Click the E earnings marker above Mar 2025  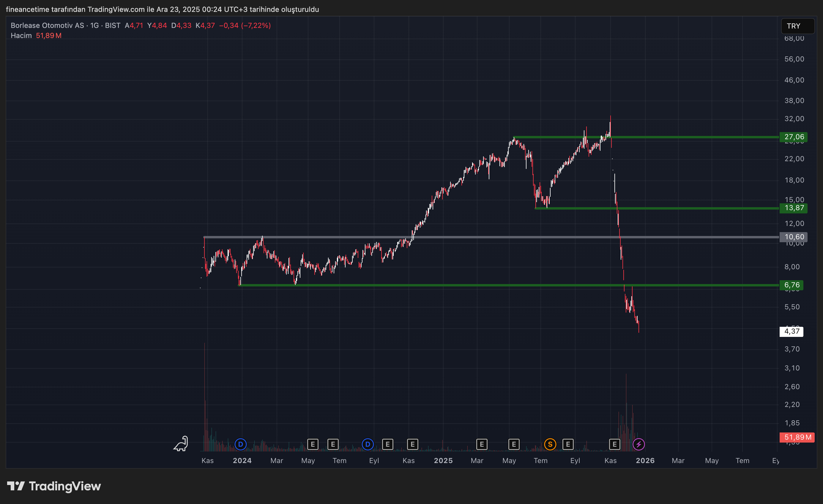(x=482, y=444)
